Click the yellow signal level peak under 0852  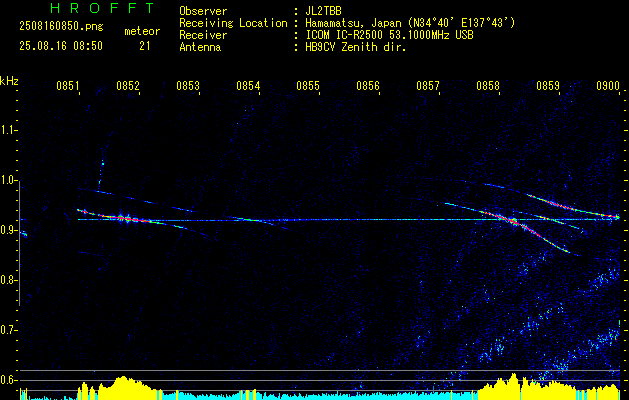tap(123, 386)
